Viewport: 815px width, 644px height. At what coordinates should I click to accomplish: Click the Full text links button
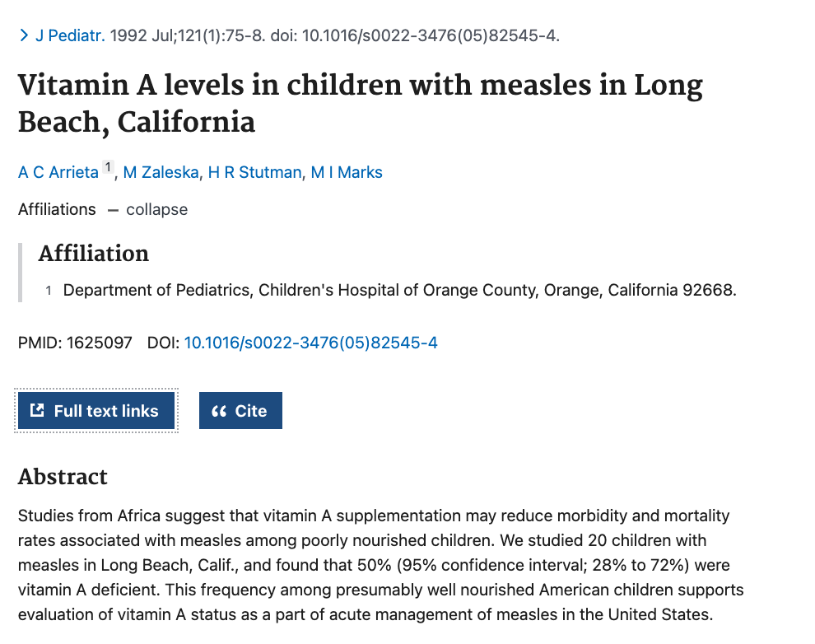click(96, 410)
